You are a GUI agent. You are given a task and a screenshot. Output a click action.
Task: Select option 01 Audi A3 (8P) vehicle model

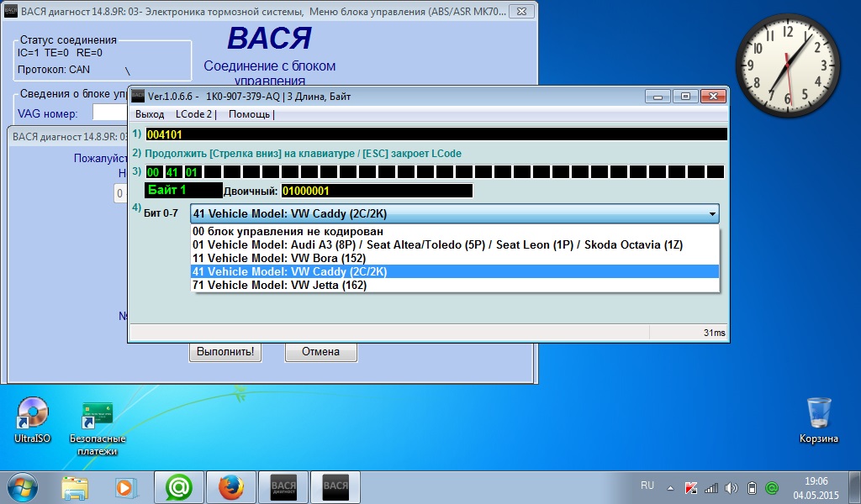(x=455, y=244)
